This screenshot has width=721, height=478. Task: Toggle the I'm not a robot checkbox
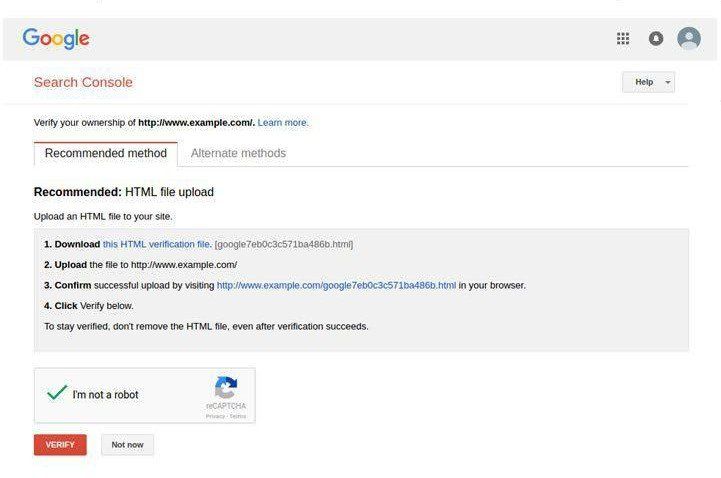click(57, 393)
